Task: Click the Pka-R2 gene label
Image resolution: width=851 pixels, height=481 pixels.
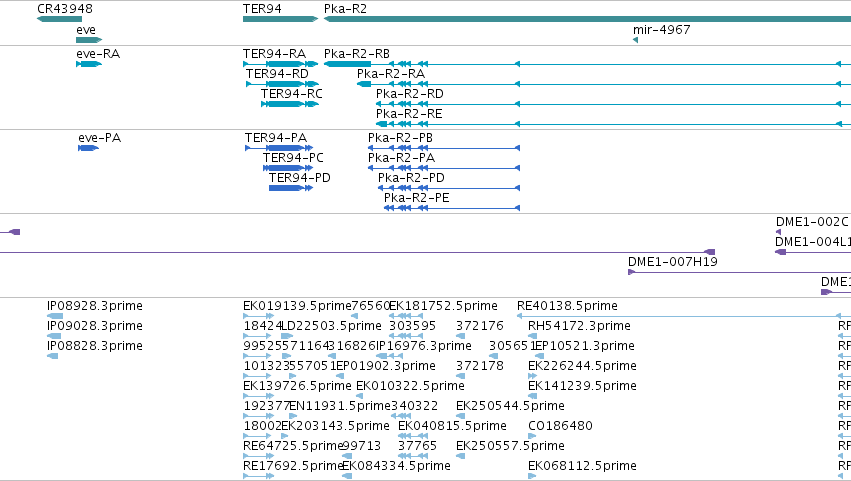Action: click(x=345, y=9)
